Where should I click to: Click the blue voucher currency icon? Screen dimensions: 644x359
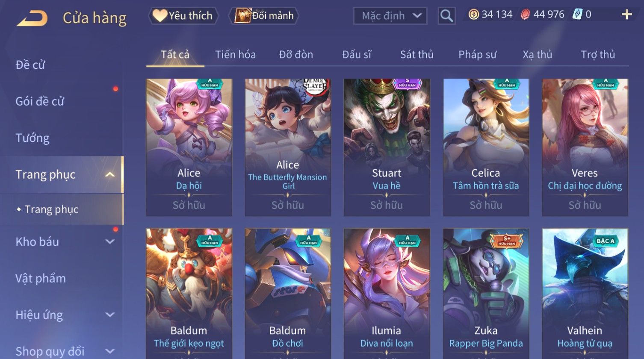tap(577, 15)
